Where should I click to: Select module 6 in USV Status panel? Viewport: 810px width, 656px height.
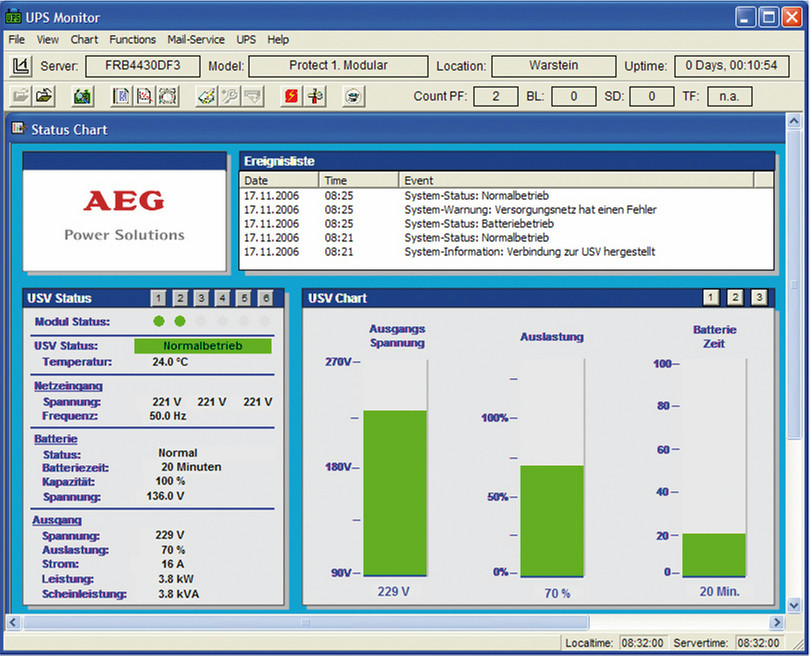click(265, 298)
